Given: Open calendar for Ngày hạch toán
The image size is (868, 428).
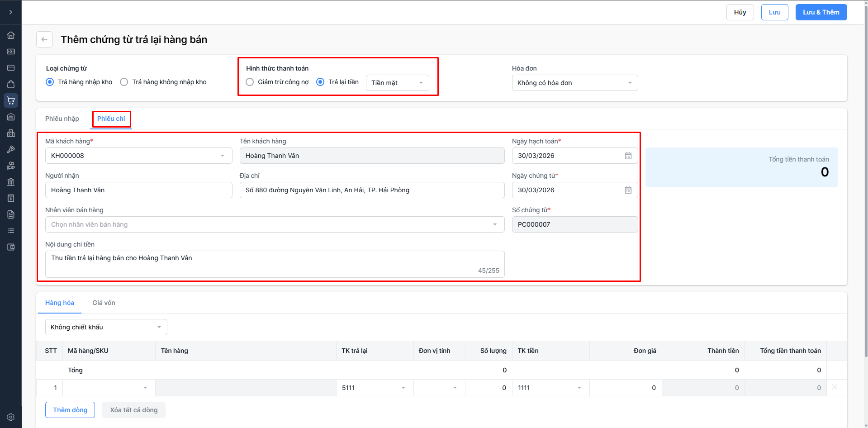Looking at the screenshot, I should coord(628,156).
